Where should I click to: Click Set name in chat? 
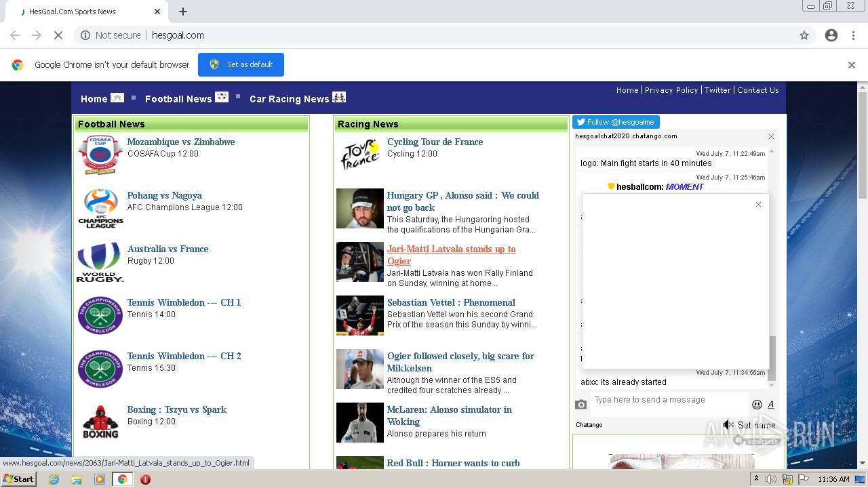click(757, 425)
